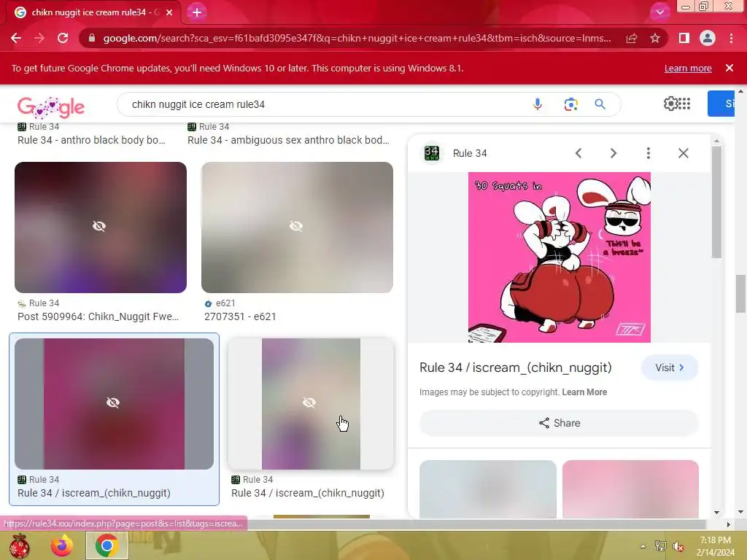Open the tab search dropdown arrow
Image resolution: width=747 pixels, height=560 pixels.
pos(659,12)
